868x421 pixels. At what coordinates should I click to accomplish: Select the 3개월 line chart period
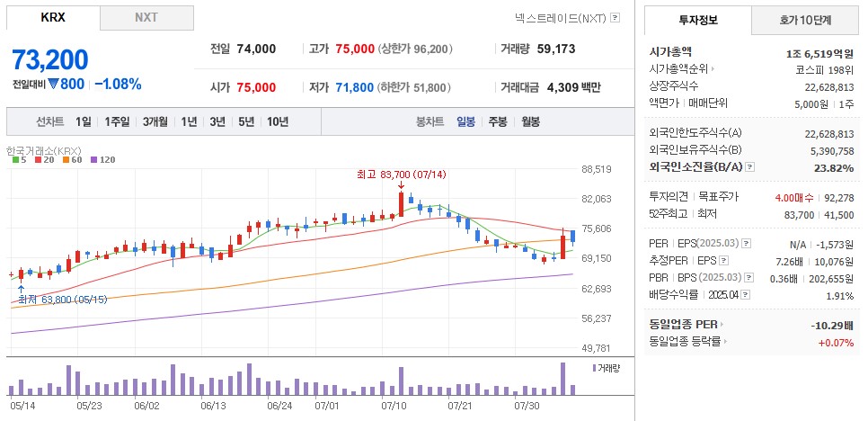155,121
